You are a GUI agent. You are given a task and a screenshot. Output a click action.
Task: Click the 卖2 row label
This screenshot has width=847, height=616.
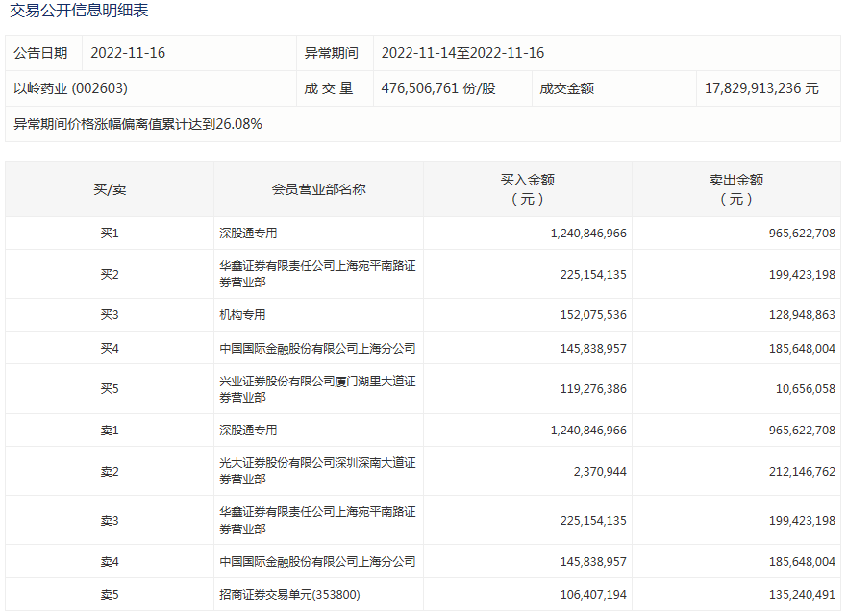click(110, 471)
